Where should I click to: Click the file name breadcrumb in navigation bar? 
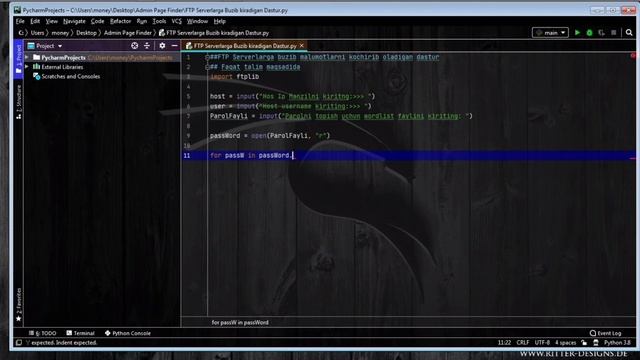[x=214, y=33]
